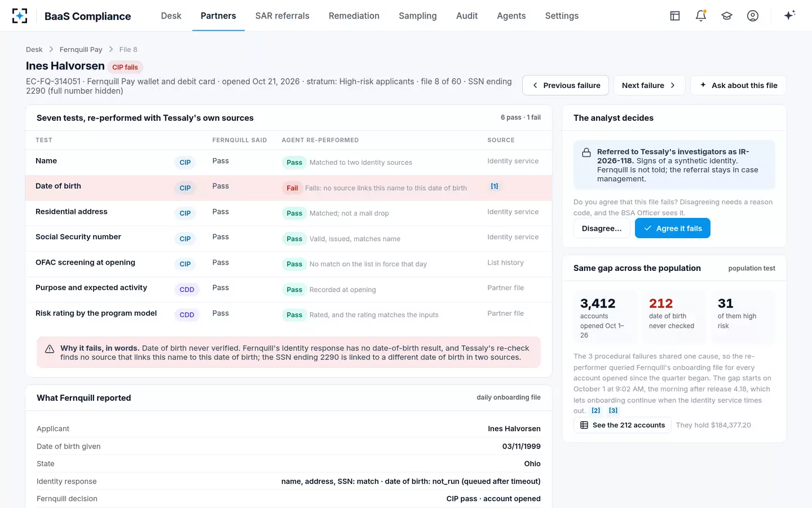Open the user account profile icon
Screen dimensions: 812x508
tap(753, 16)
